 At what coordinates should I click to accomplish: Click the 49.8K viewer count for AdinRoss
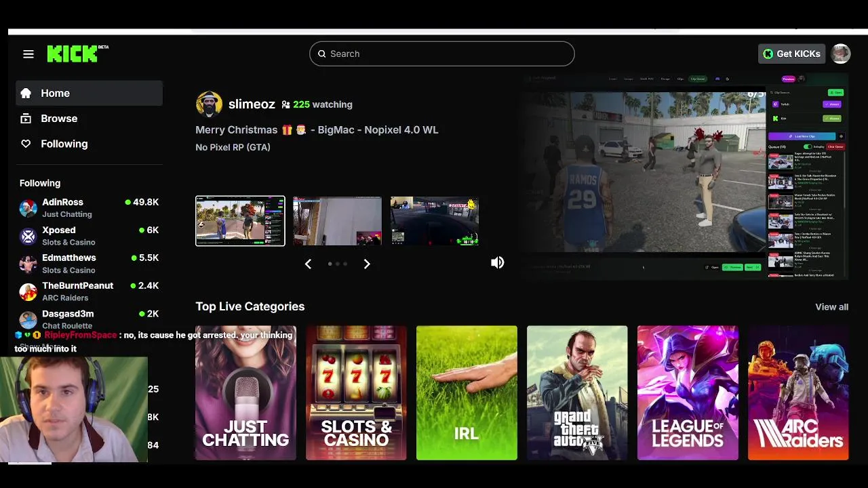pos(146,202)
